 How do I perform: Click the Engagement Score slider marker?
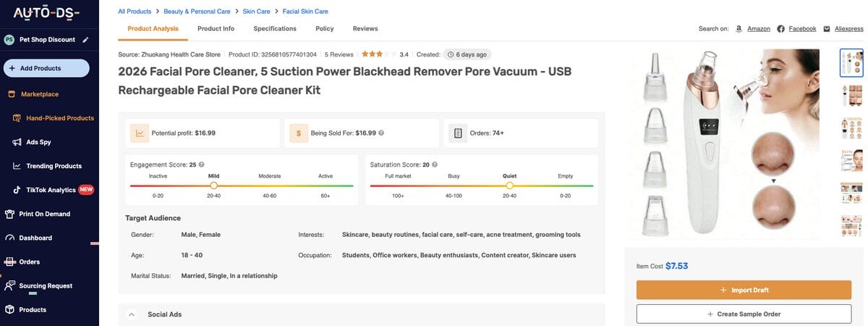(x=213, y=185)
